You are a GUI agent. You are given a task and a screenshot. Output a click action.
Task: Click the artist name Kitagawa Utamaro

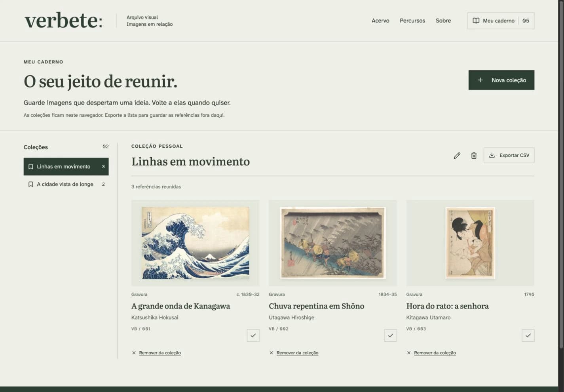coord(428,318)
